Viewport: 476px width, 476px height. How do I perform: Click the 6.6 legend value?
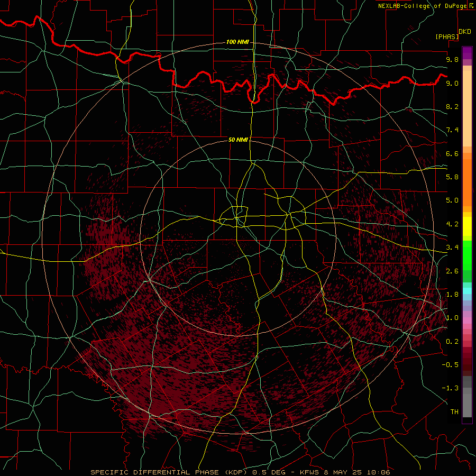(x=452, y=153)
